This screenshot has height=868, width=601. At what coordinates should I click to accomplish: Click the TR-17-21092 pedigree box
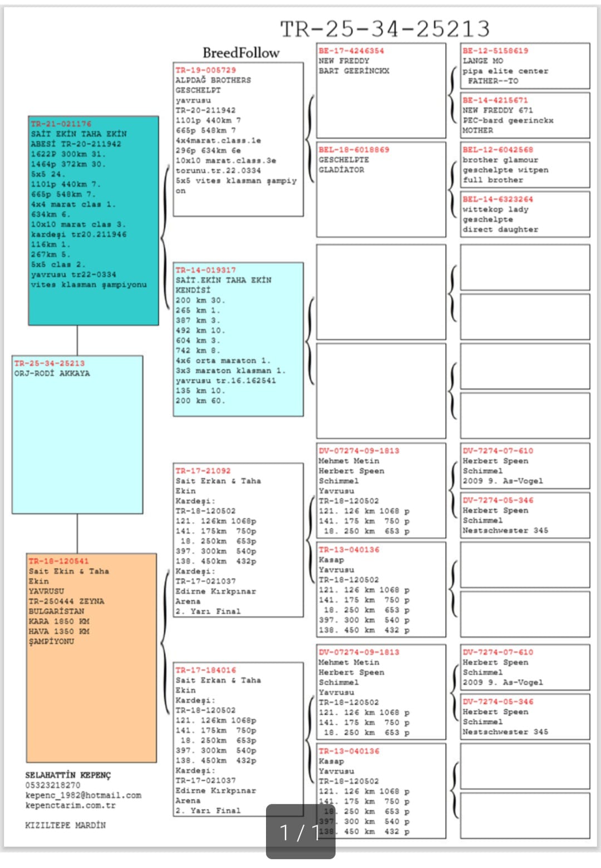pyautogui.click(x=238, y=541)
